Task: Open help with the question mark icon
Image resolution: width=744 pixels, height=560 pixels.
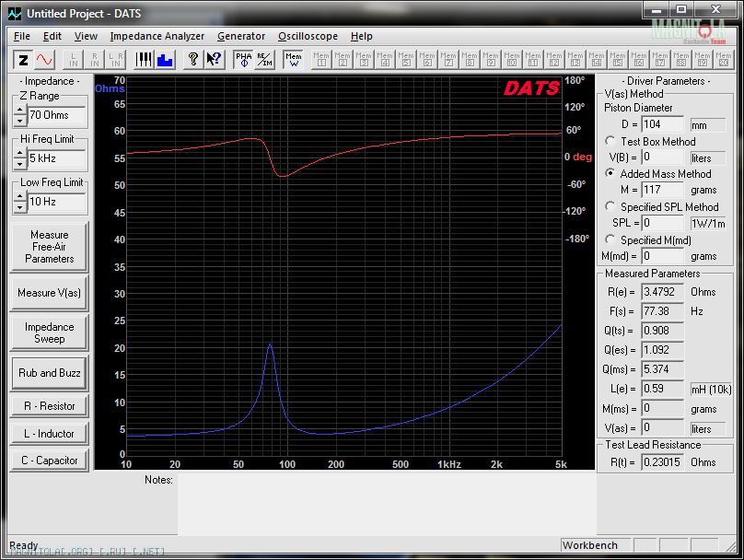Action: coord(193,60)
